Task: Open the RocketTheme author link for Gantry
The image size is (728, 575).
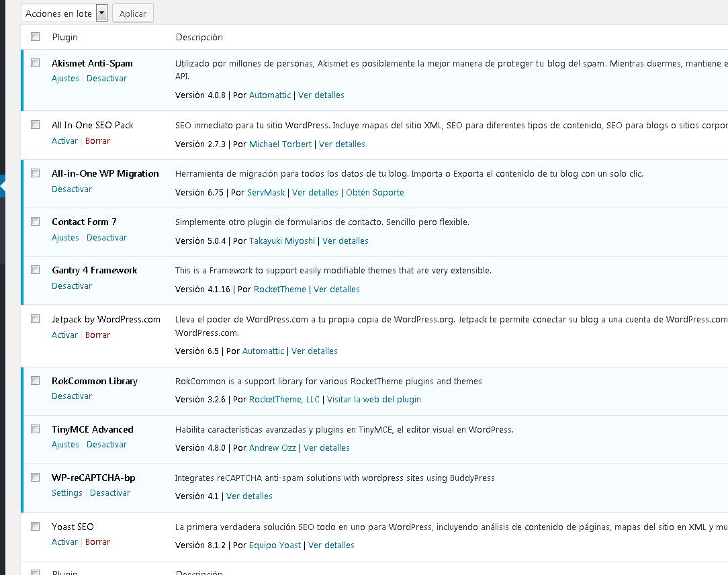Action: tap(279, 289)
